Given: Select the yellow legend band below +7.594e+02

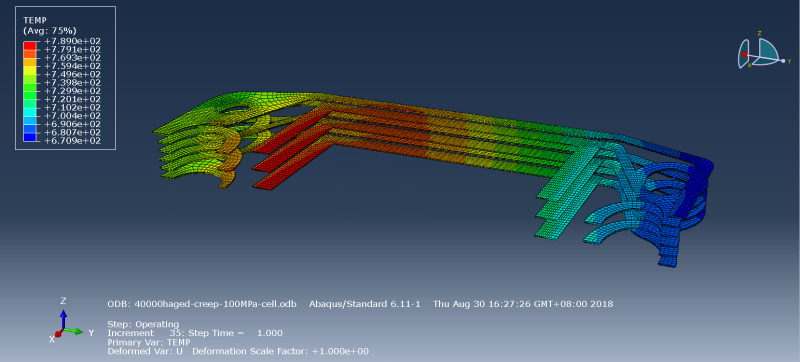Looking at the screenshot, I should click(30, 70).
